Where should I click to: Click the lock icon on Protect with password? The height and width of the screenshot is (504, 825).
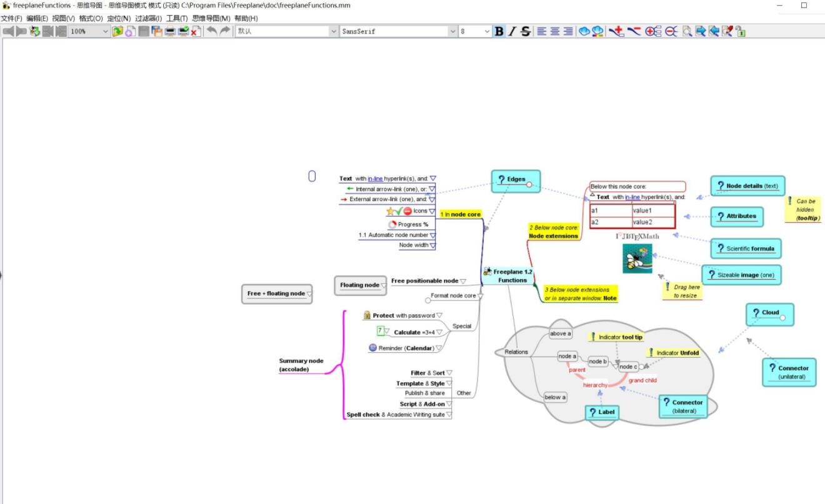click(x=367, y=315)
